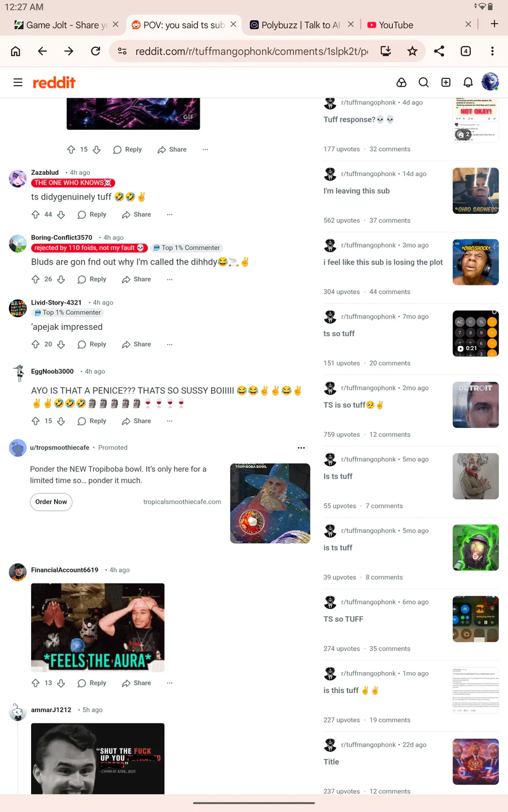The height and width of the screenshot is (812, 508).
Task: Click the Reddit search magnifier icon
Action: pyautogui.click(x=423, y=82)
